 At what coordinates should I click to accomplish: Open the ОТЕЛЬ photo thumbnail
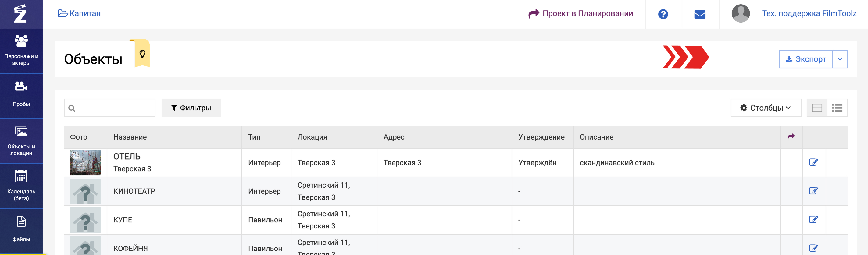[x=85, y=163]
